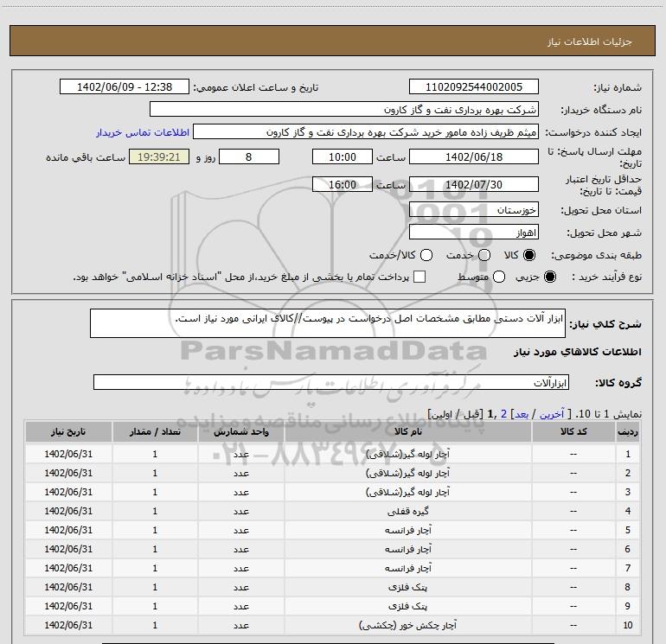Jump to آخرین (last) page link
Screen dimensions: 666x644
[x=552, y=414]
